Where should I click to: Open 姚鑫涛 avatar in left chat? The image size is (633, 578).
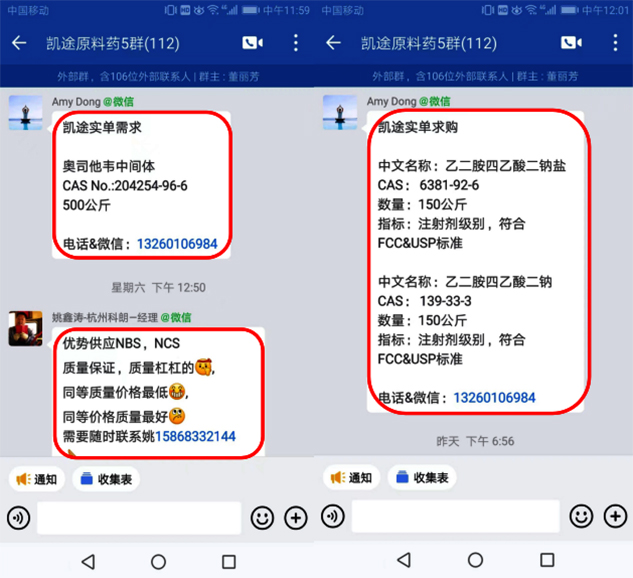[25, 328]
